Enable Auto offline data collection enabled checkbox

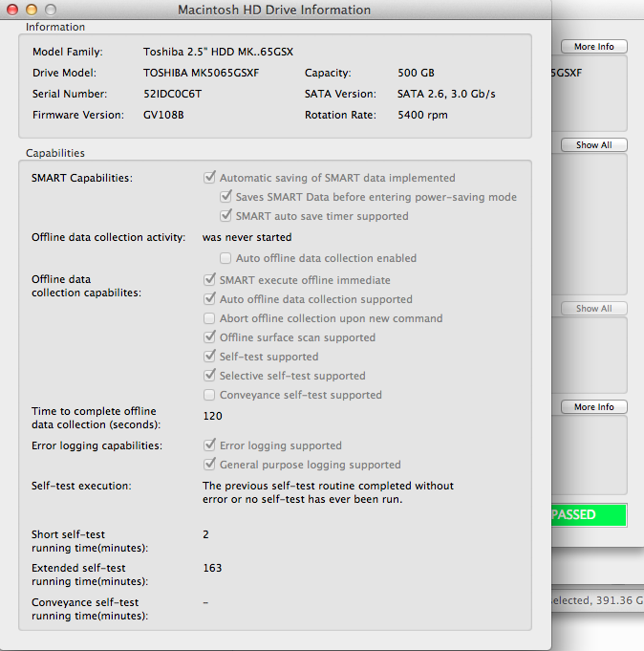click(225, 258)
